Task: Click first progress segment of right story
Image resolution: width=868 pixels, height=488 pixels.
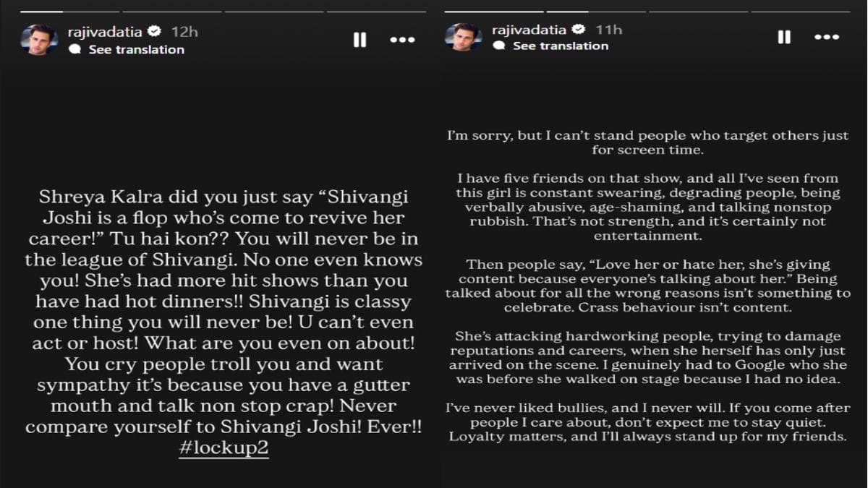Action: 493,12
